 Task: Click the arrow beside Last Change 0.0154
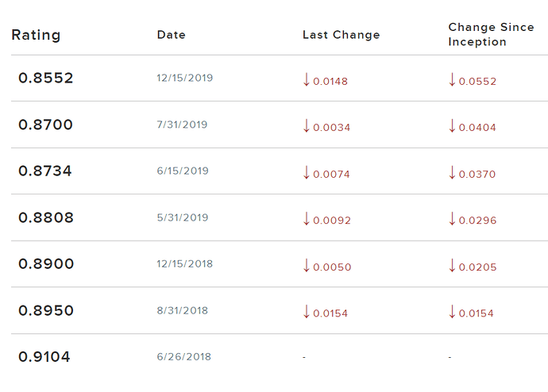click(307, 311)
